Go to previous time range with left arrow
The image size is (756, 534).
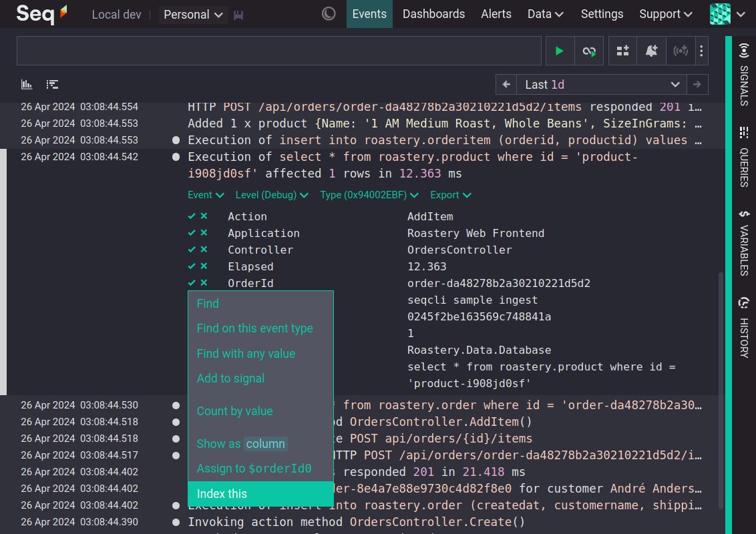pos(506,84)
